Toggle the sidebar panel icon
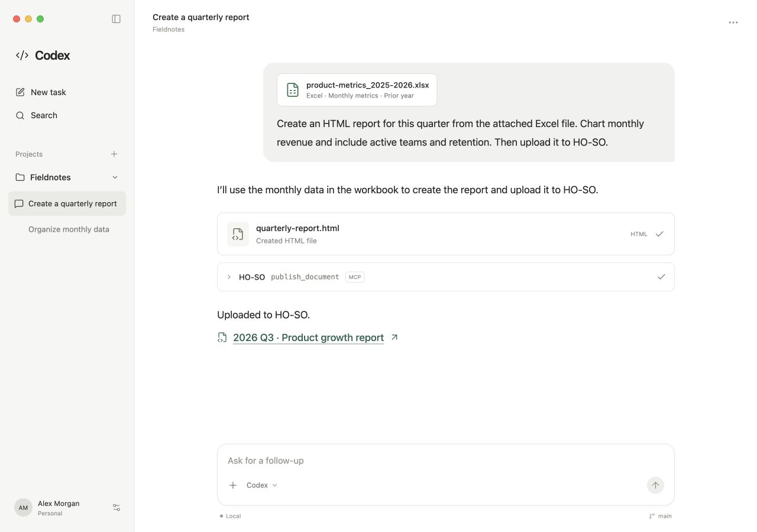 116,19
